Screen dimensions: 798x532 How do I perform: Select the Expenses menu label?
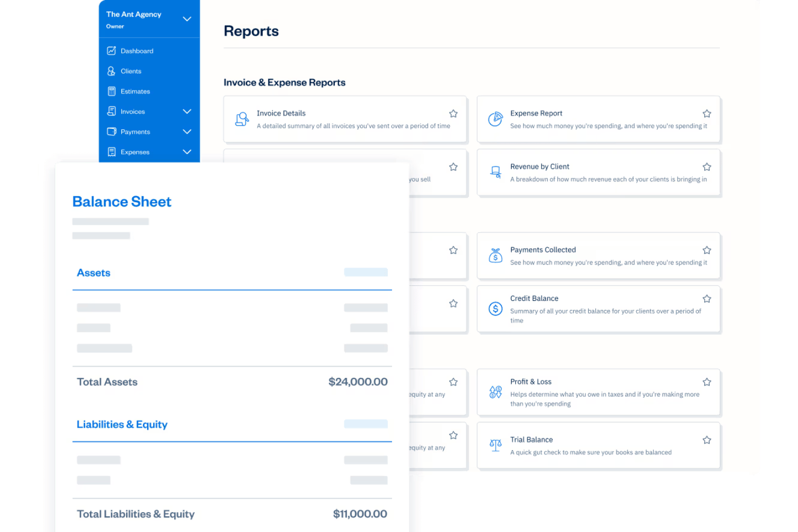135,152
